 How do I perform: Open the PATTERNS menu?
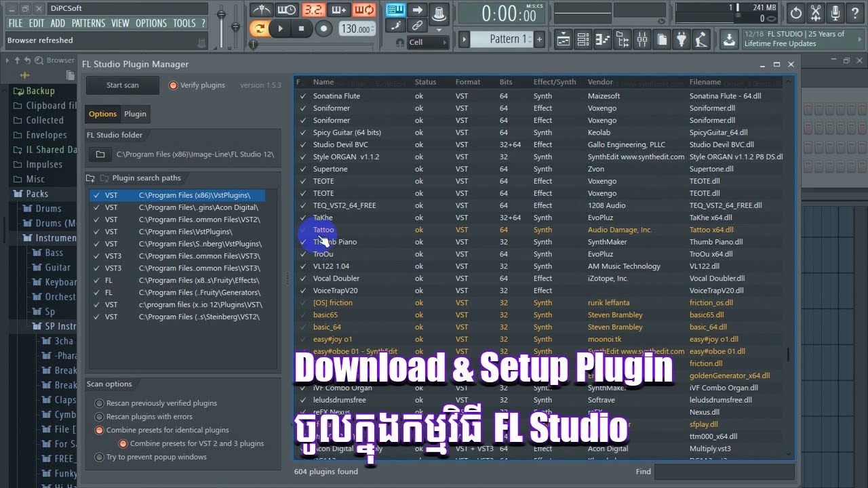coord(88,23)
